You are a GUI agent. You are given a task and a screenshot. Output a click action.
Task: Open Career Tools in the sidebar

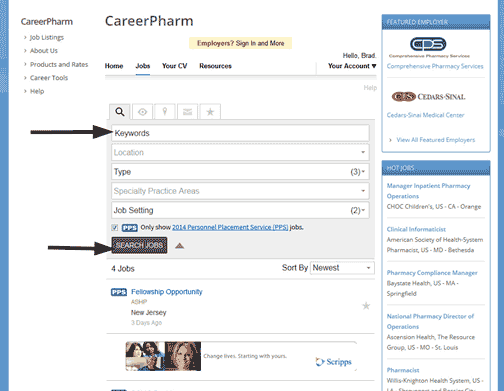point(49,78)
